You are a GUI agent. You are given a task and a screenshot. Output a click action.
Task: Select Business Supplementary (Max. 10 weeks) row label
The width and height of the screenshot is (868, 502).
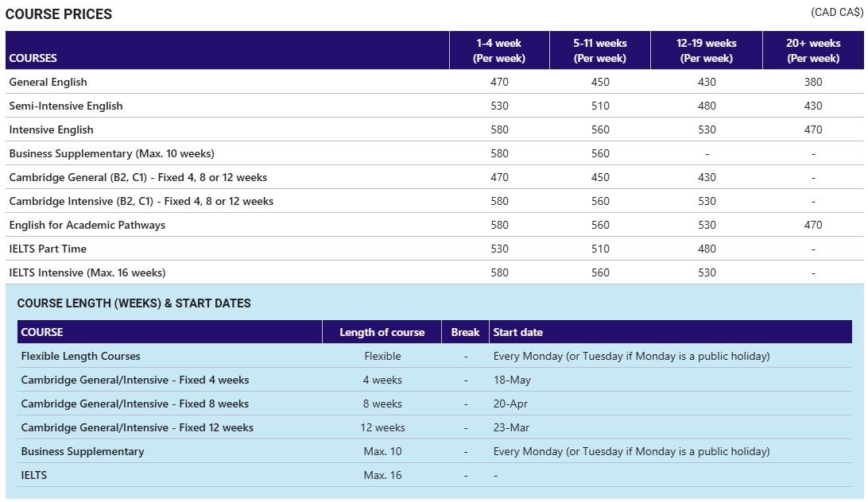click(111, 153)
